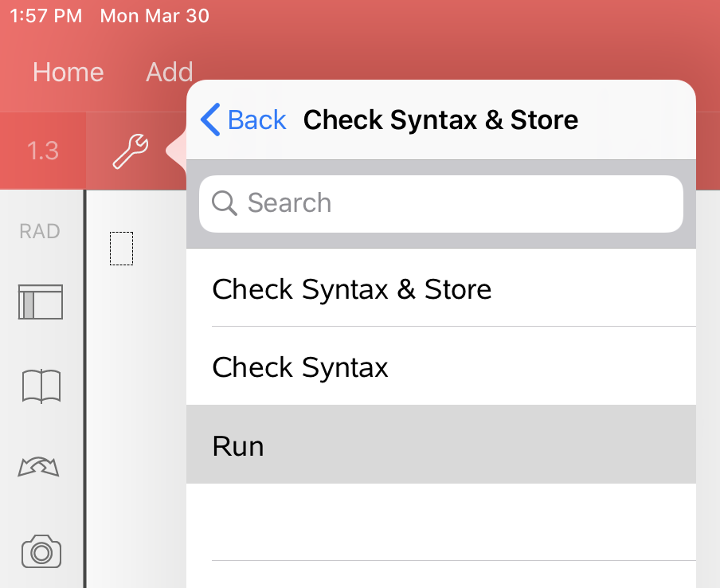Open the wrench Tools menu
The image size is (720, 588).
point(130,151)
